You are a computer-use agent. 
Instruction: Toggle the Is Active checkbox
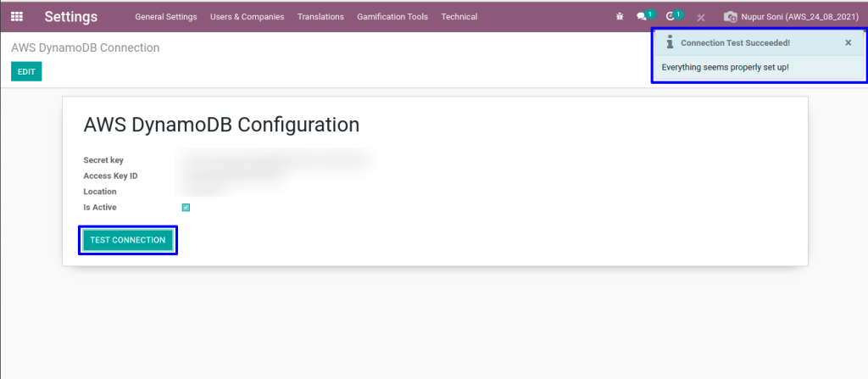pyautogui.click(x=186, y=207)
